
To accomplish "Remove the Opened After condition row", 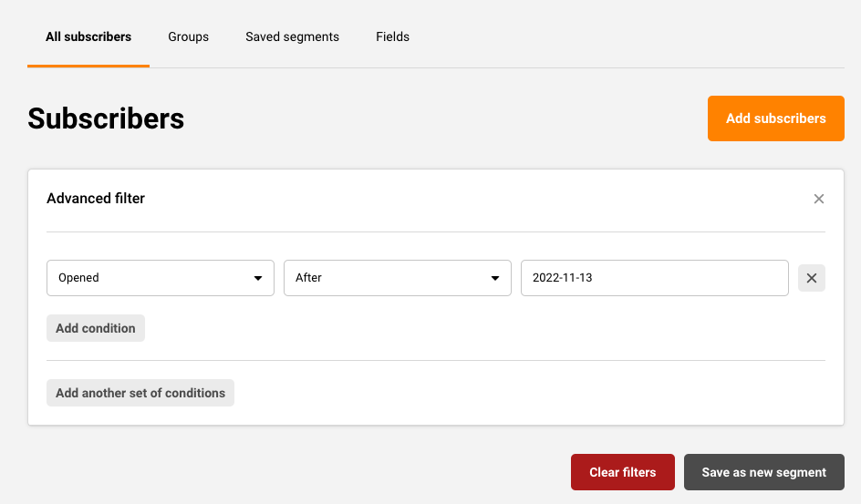I will 811,278.
